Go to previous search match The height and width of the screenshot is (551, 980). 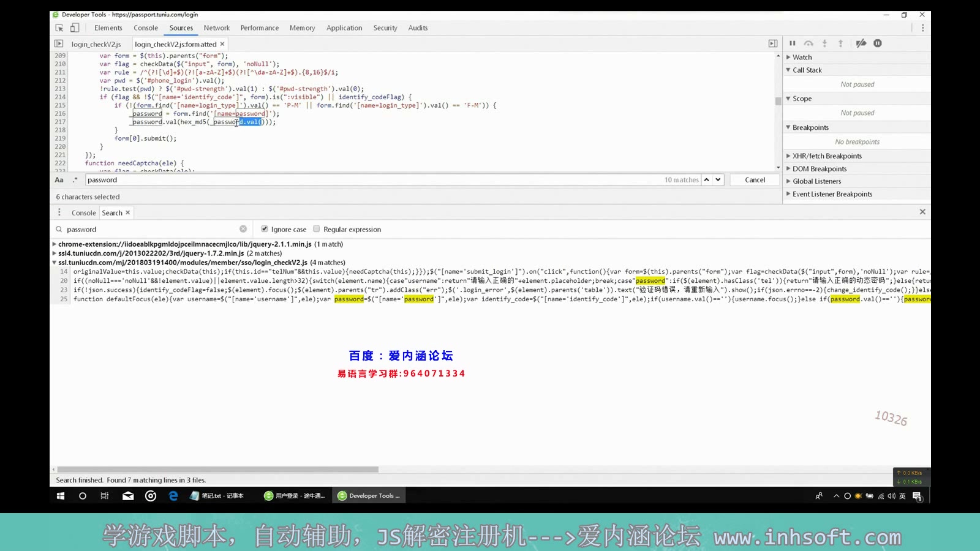[x=707, y=180]
